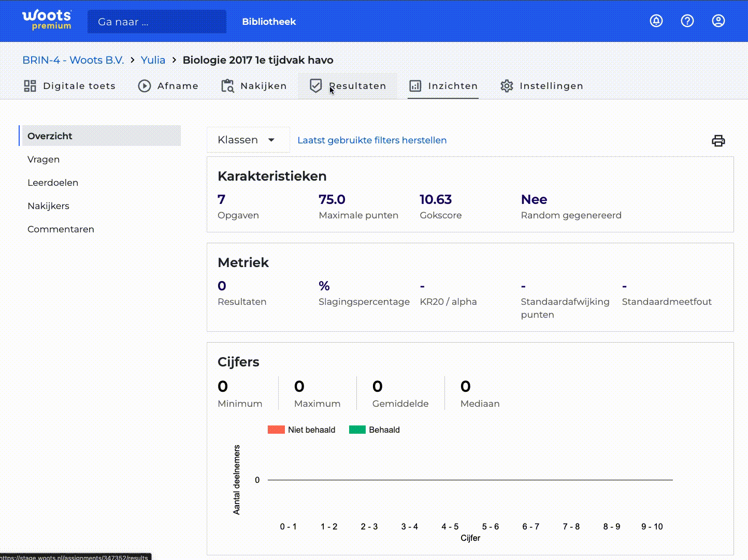Open Commentaren in the sidebar
This screenshot has height=560, width=748.
pyautogui.click(x=61, y=229)
